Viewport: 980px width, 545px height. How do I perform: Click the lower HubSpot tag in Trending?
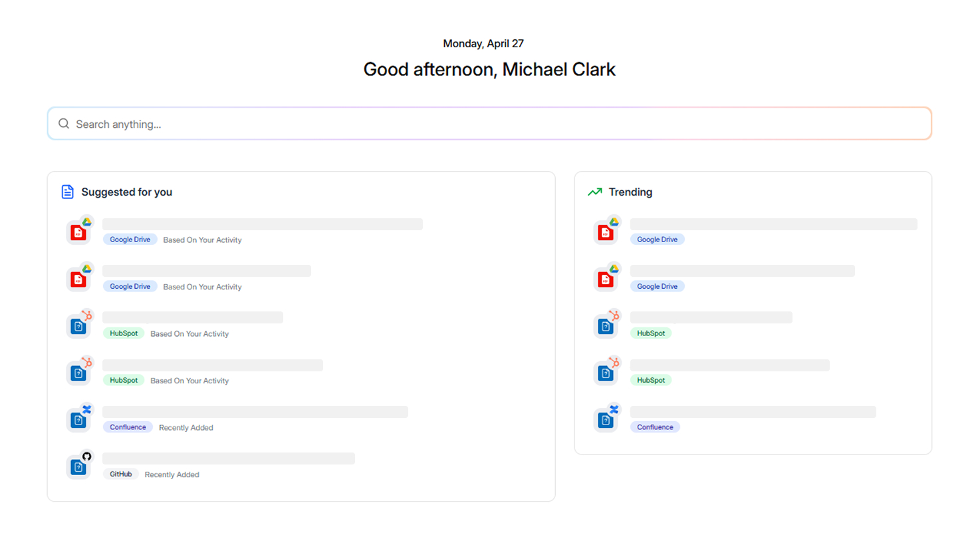651,381
